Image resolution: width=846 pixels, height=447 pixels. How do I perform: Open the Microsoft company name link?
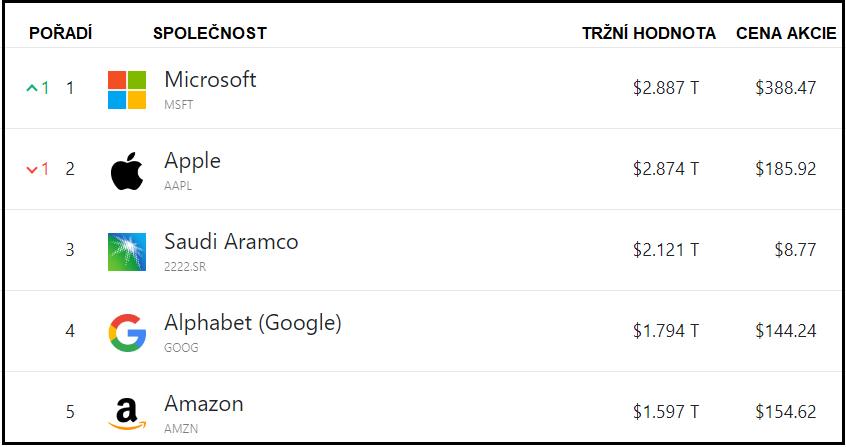pos(210,79)
